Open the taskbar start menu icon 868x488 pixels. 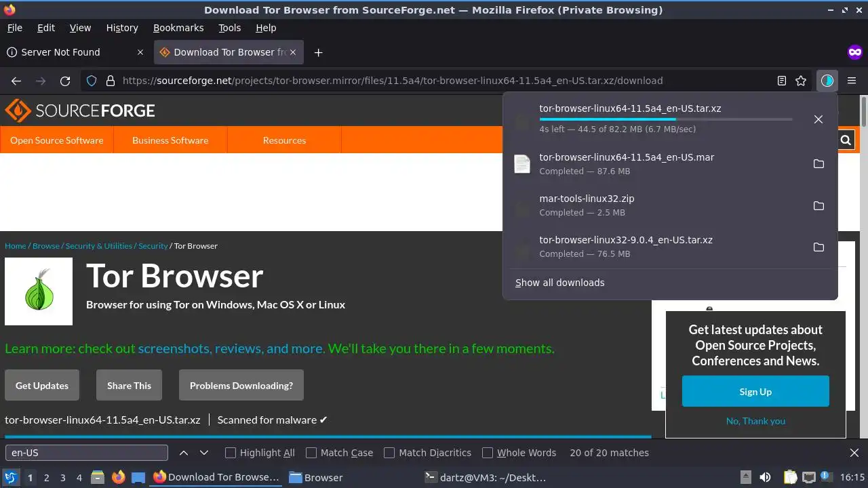[11, 477]
